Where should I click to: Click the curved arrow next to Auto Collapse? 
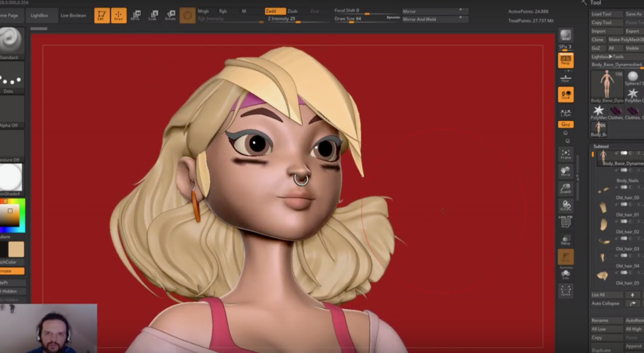[x=633, y=303]
